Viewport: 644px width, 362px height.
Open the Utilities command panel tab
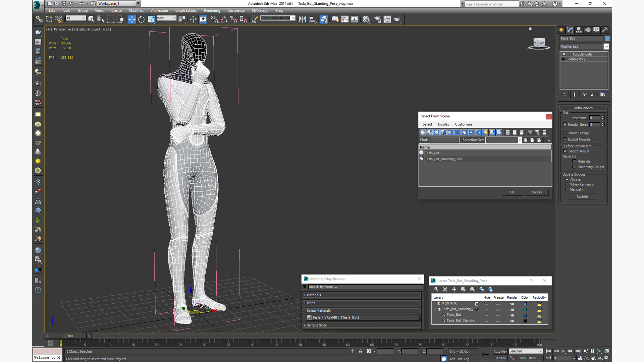[x=605, y=30]
